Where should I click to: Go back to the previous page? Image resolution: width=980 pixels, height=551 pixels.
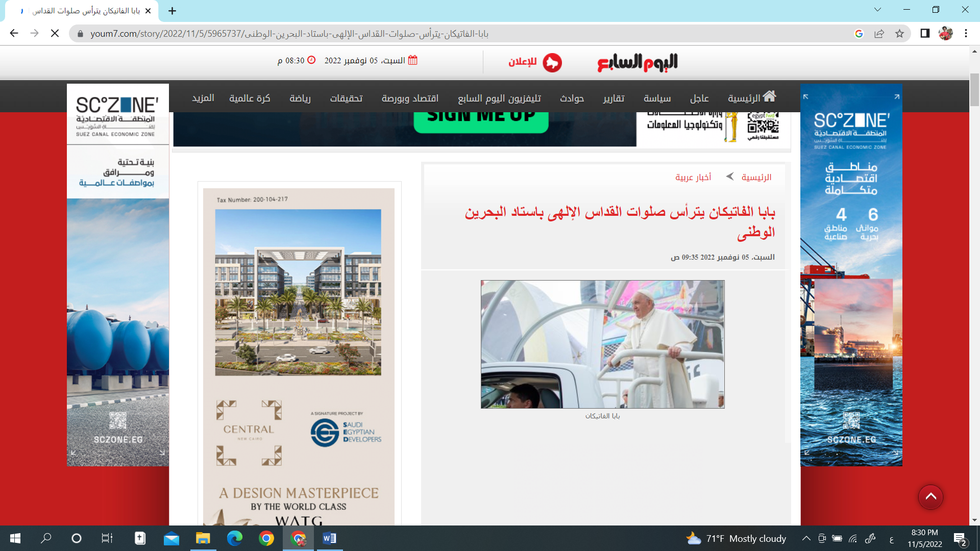point(14,34)
